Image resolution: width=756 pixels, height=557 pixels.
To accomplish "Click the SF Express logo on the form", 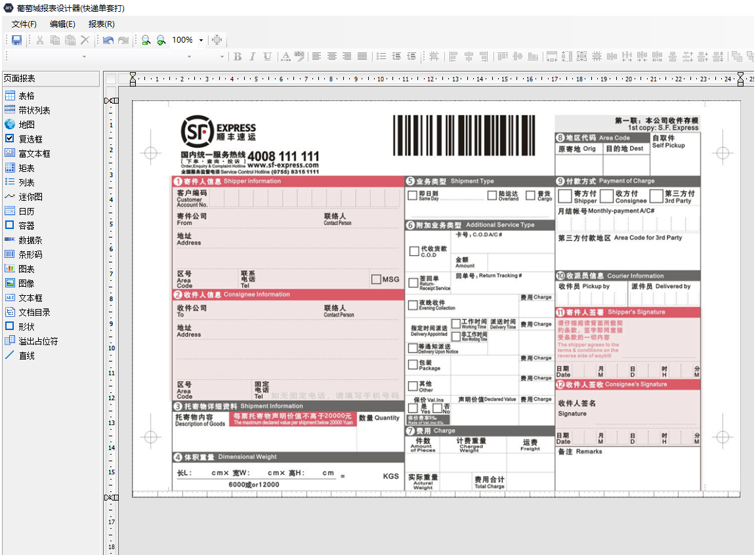I will click(x=219, y=131).
